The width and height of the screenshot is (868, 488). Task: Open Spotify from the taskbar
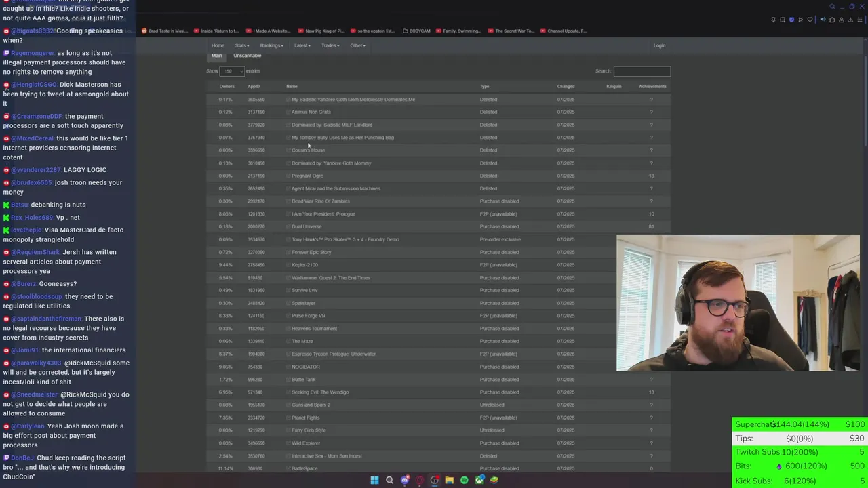tap(465, 480)
